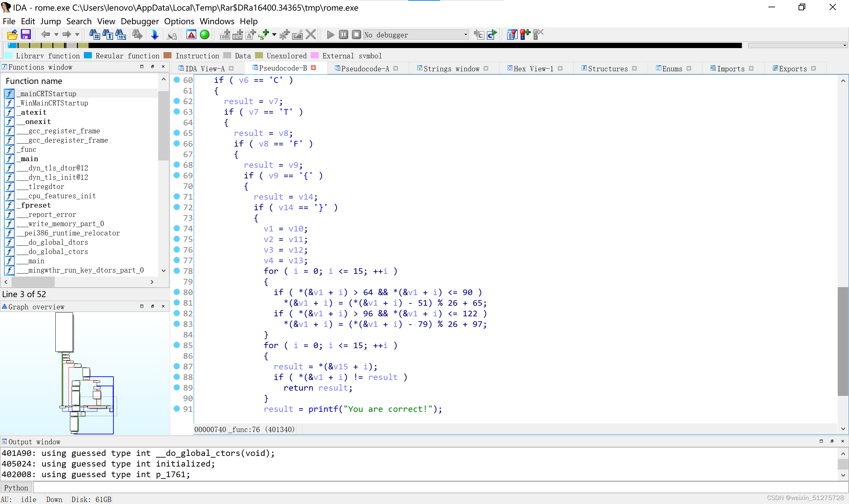Start process with the play icon
This screenshot has height=504, width=849.
pos(330,34)
